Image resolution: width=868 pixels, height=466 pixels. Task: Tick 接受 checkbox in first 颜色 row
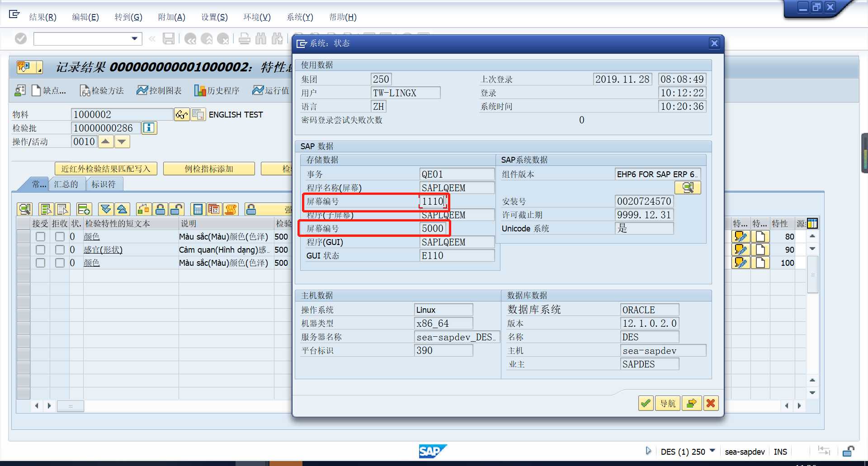point(41,237)
